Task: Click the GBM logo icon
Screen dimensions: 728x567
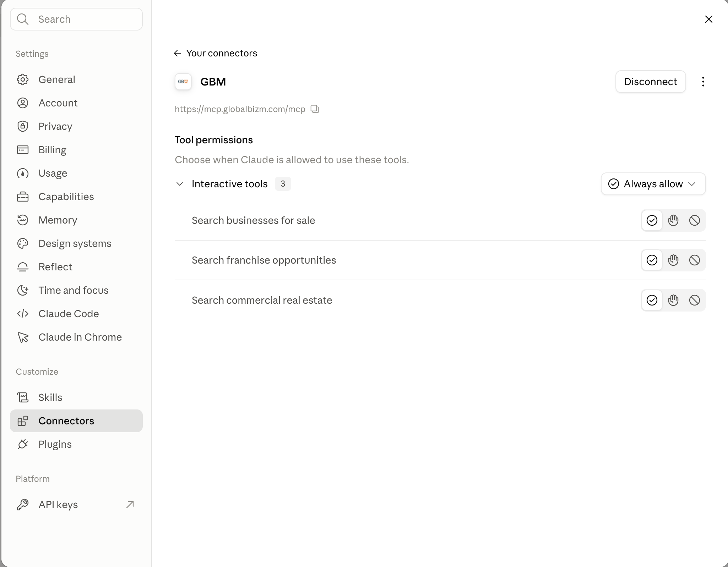Action: pos(183,82)
